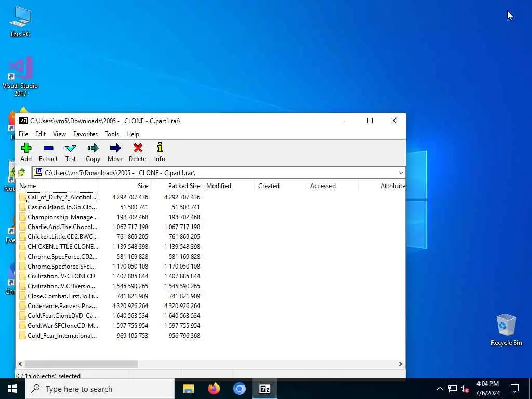This screenshot has width=532, height=399.
Task: Click the scroll right arrow of file list
Action: point(401,364)
